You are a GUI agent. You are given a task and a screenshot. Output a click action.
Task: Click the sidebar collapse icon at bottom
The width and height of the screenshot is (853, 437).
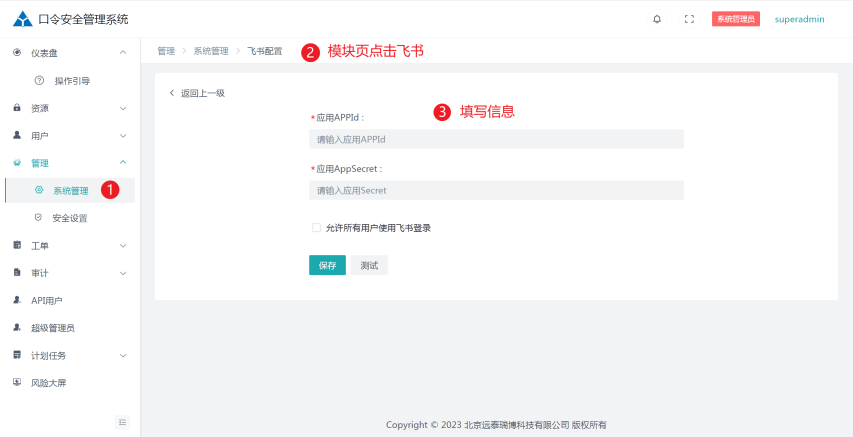click(x=123, y=422)
